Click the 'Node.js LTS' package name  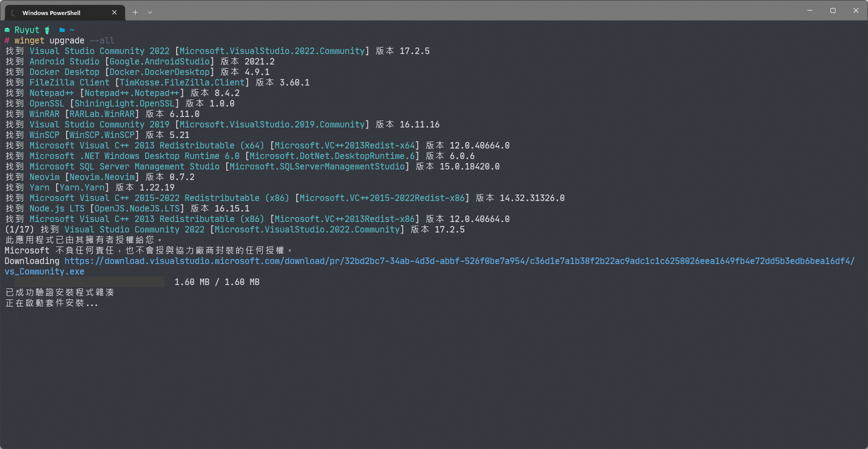(57, 208)
